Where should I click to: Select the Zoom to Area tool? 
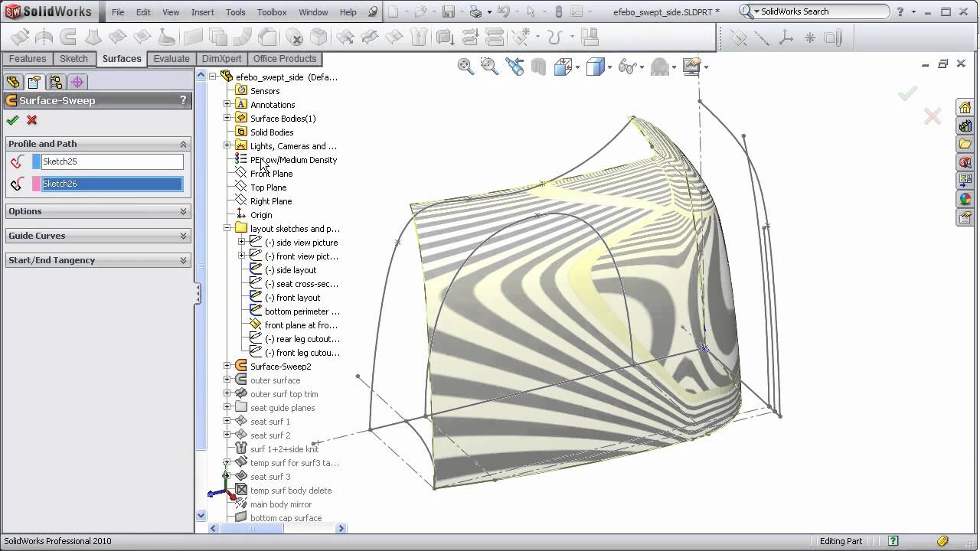coord(489,67)
